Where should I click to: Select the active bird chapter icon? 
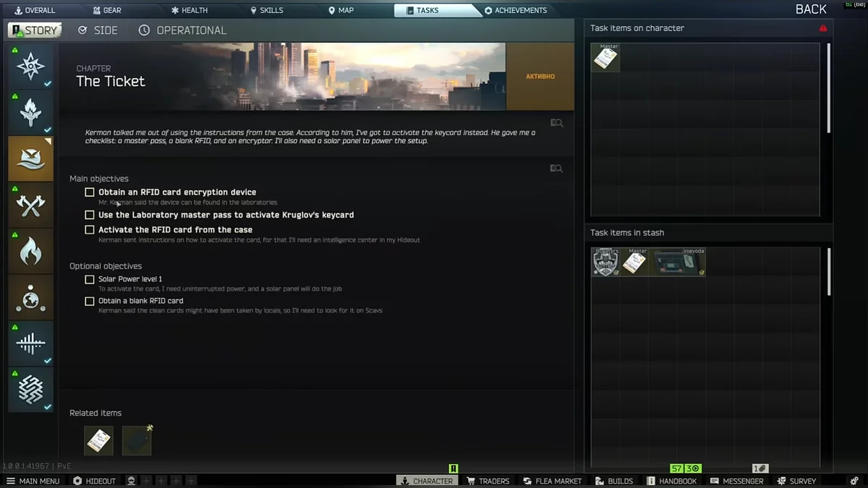tap(30, 159)
